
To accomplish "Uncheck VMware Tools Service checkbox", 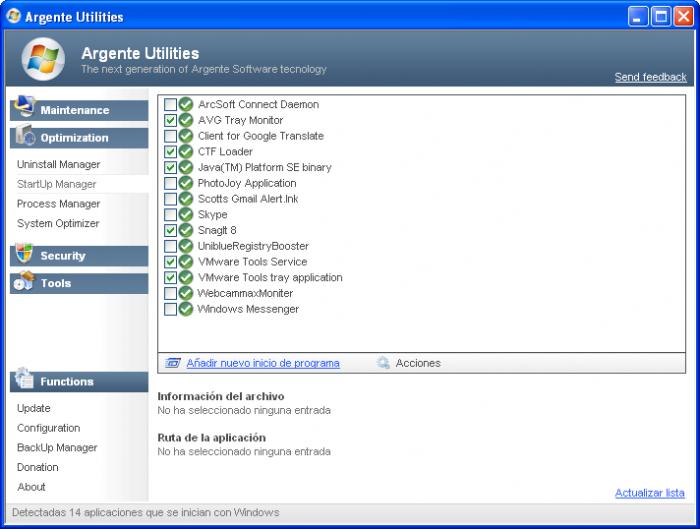I will pyautogui.click(x=170, y=262).
